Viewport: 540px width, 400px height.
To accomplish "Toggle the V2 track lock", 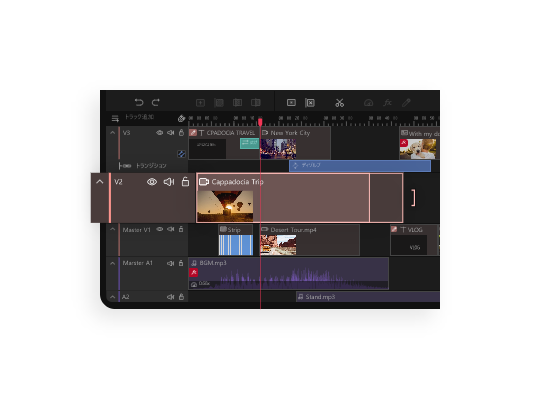I will pos(185,182).
